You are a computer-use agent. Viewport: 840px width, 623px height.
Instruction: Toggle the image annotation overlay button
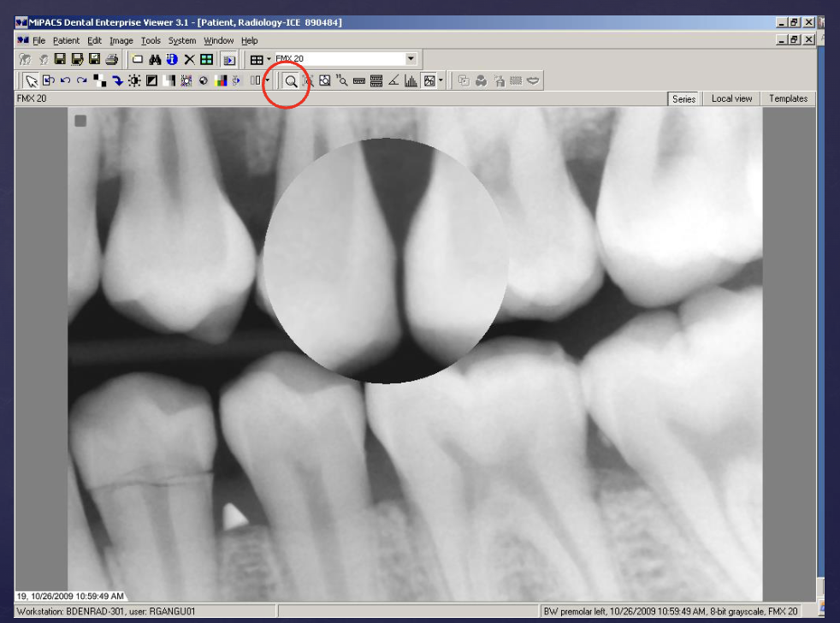[x=429, y=81]
